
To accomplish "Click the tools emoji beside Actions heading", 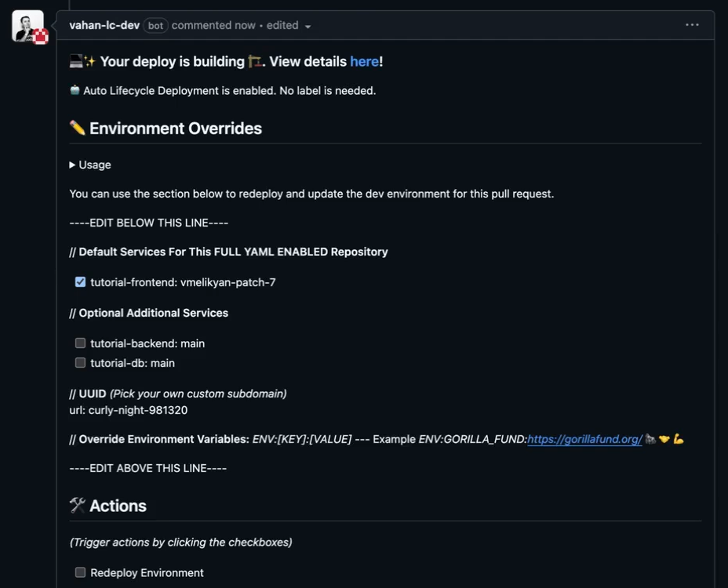I will [x=77, y=506].
